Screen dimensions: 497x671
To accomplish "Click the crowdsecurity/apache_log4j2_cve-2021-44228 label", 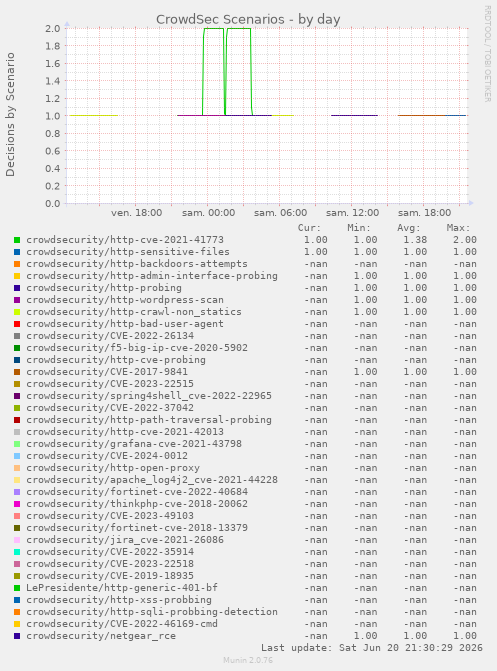I will point(152,480).
